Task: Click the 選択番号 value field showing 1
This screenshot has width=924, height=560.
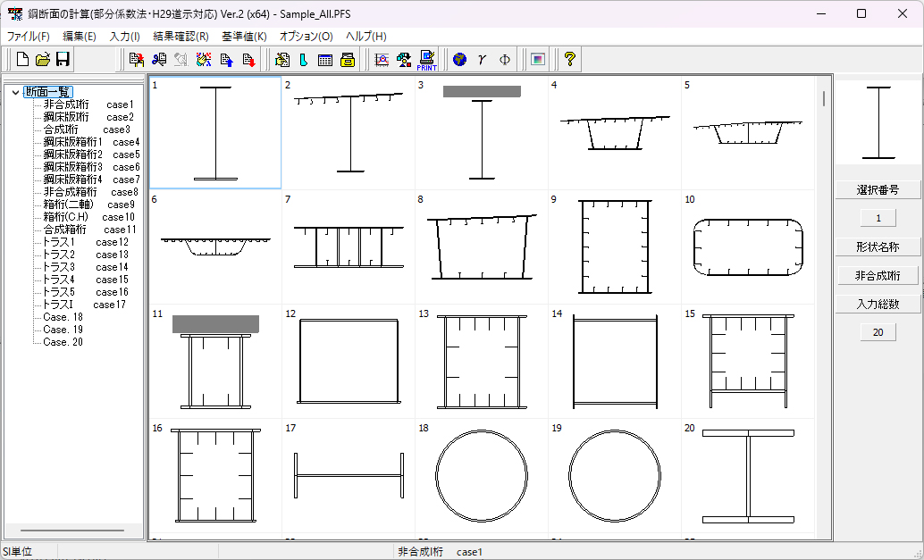Action: click(878, 219)
